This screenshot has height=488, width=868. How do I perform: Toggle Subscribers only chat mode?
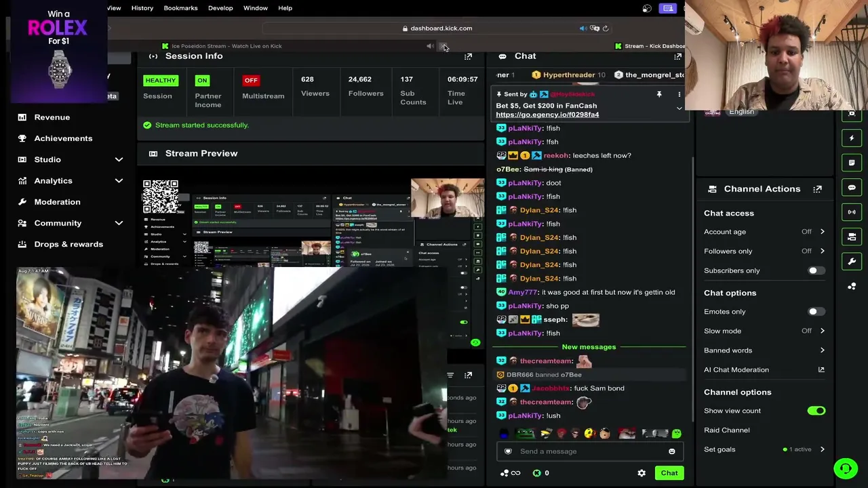816,270
